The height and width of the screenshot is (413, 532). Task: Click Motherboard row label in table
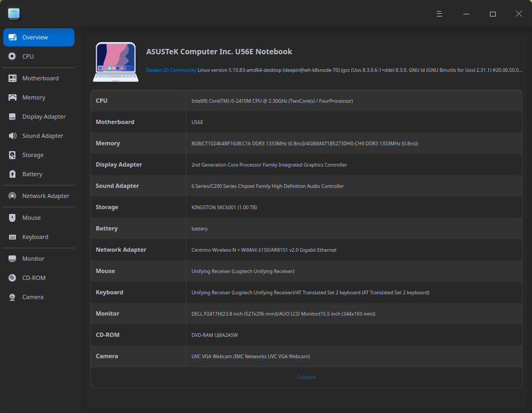(x=115, y=122)
